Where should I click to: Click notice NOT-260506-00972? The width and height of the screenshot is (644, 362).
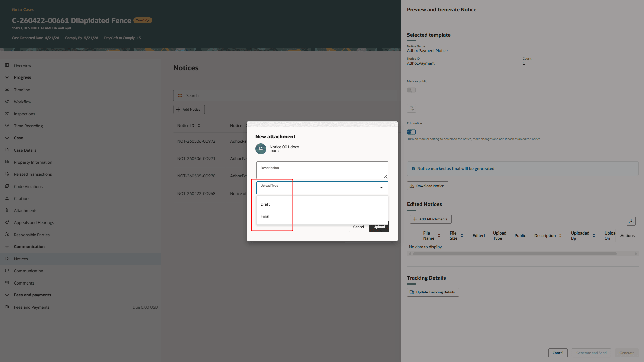[x=196, y=141]
